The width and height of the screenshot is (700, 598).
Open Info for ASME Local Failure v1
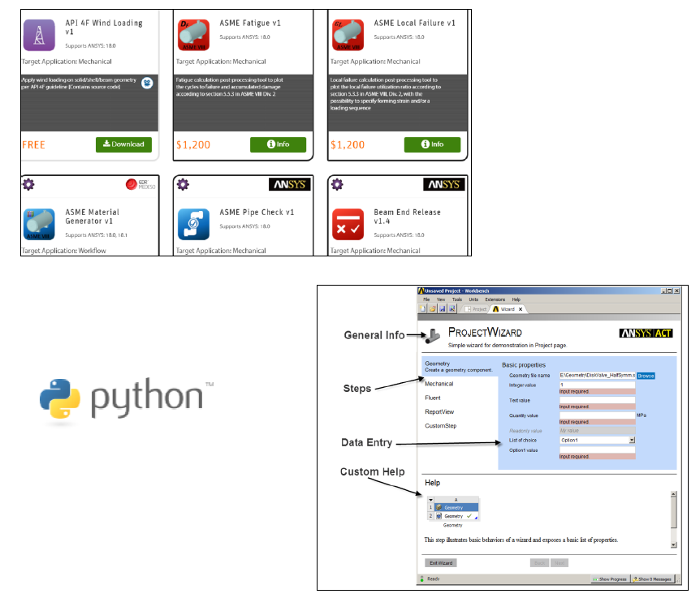point(432,144)
